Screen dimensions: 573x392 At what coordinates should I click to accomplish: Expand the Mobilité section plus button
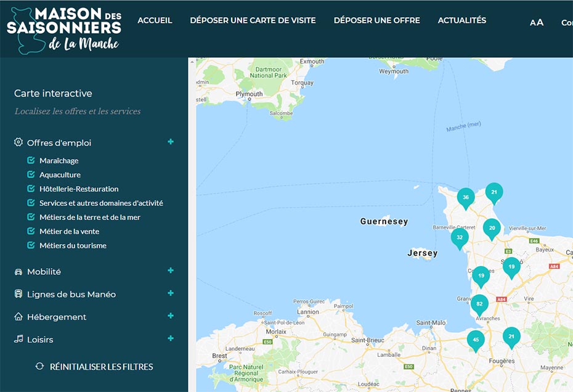pos(171,270)
